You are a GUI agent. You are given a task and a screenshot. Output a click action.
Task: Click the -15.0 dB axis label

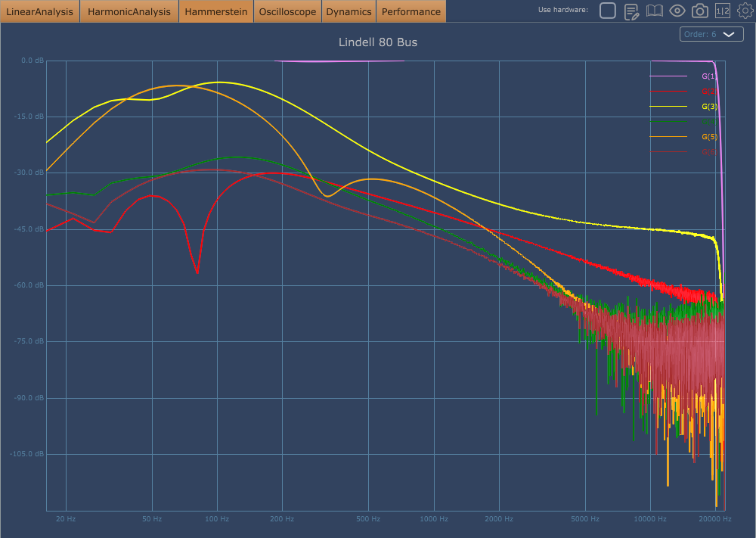[29, 117]
